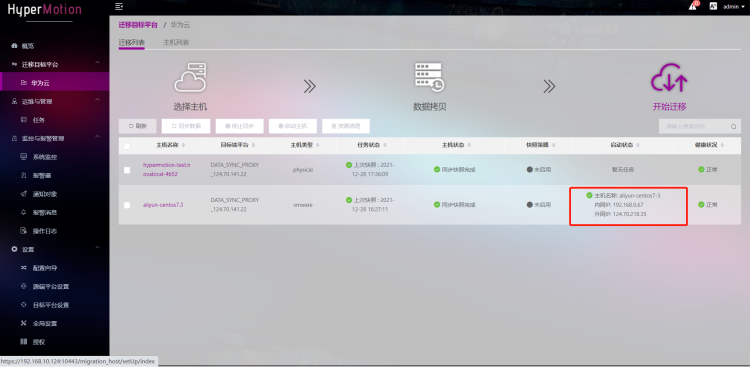Click the 'physical' host type cell
The image size is (750, 367).
coord(303,170)
